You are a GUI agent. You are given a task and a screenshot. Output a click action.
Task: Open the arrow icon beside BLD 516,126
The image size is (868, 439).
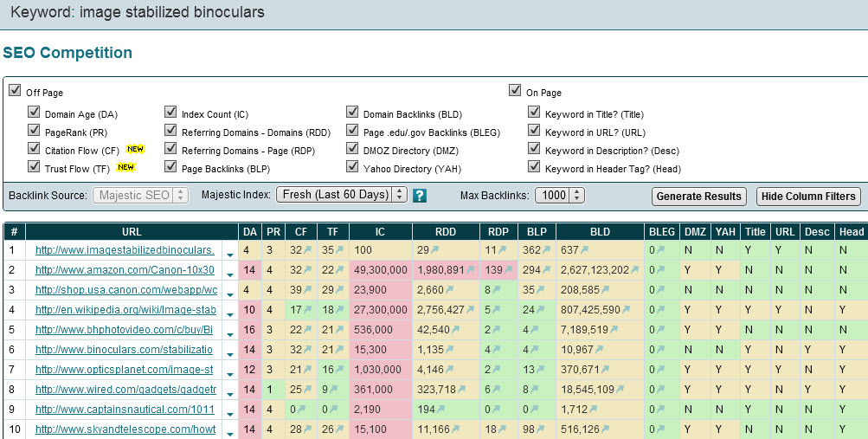[606, 429]
